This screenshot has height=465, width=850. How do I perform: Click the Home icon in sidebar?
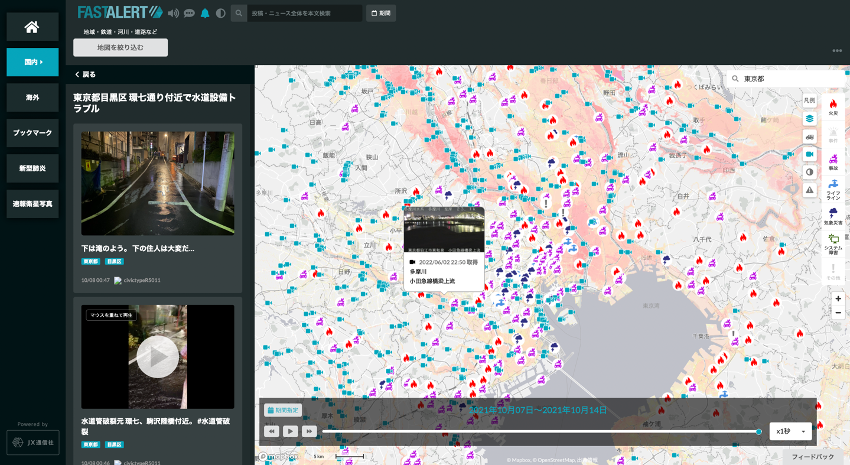coord(32,27)
